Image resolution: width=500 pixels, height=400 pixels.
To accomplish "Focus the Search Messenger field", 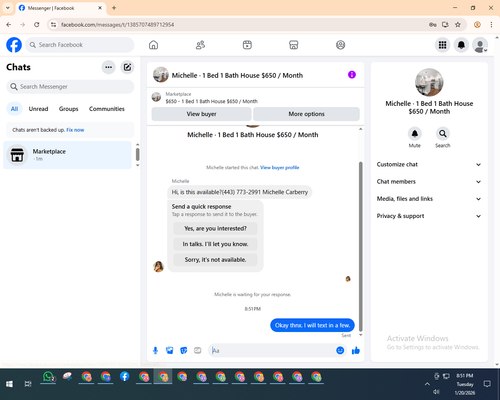I will tap(70, 87).
